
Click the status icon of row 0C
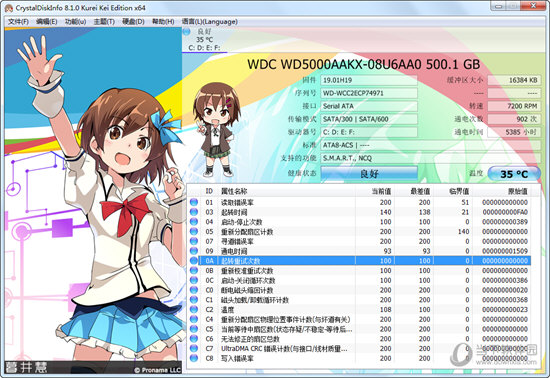194,281
